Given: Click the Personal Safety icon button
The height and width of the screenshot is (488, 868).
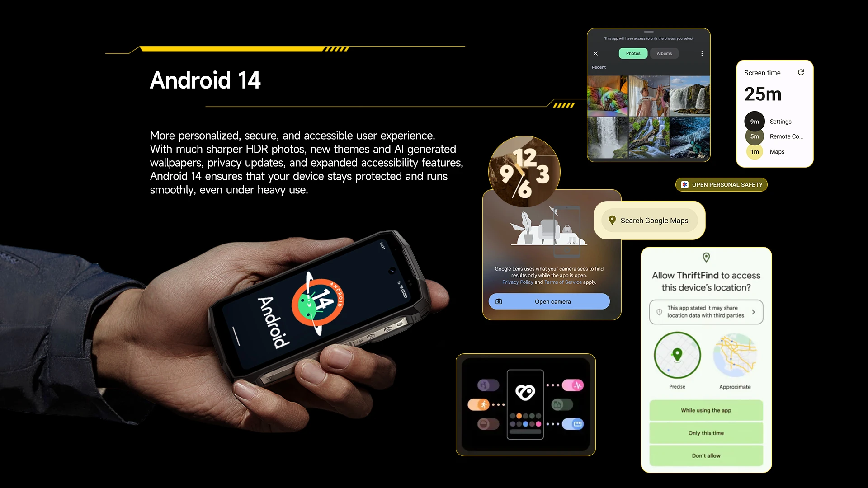Looking at the screenshot, I should tap(685, 185).
